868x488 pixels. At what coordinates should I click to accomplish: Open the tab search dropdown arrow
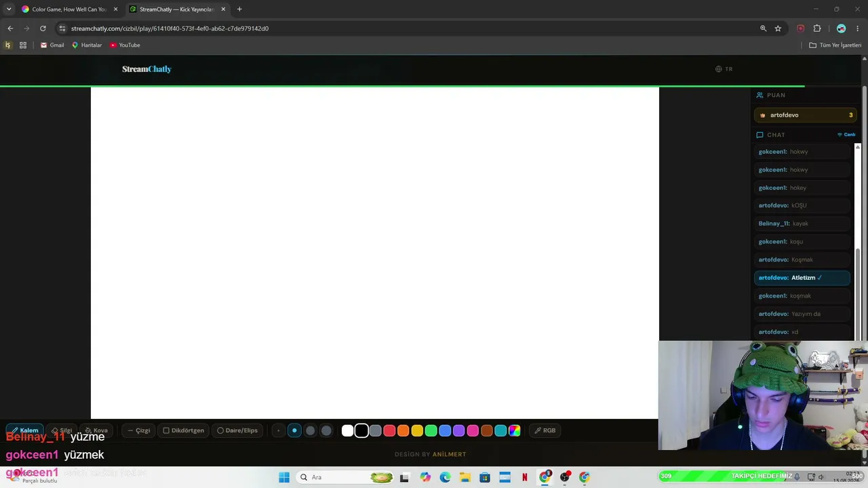coord(9,9)
